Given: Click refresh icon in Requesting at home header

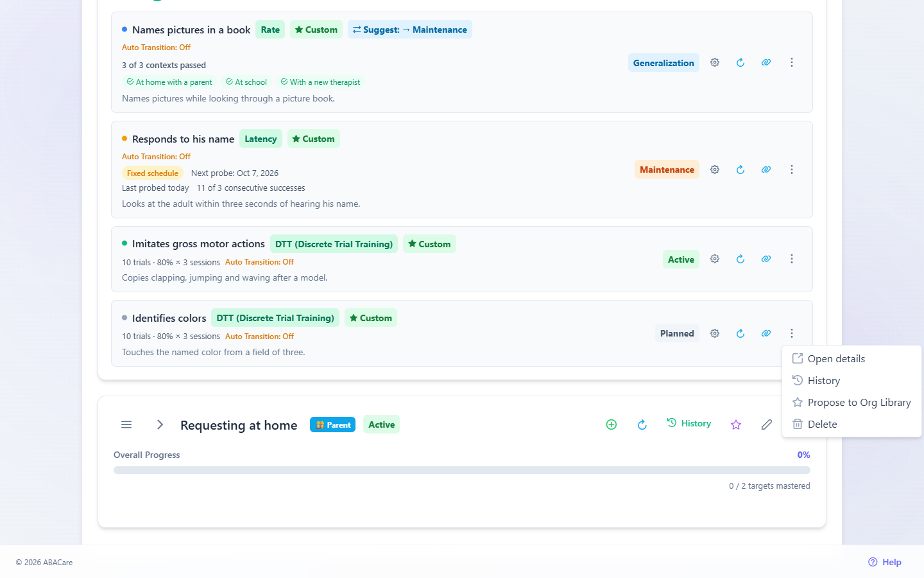Looking at the screenshot, I should (x=642, y=425).
